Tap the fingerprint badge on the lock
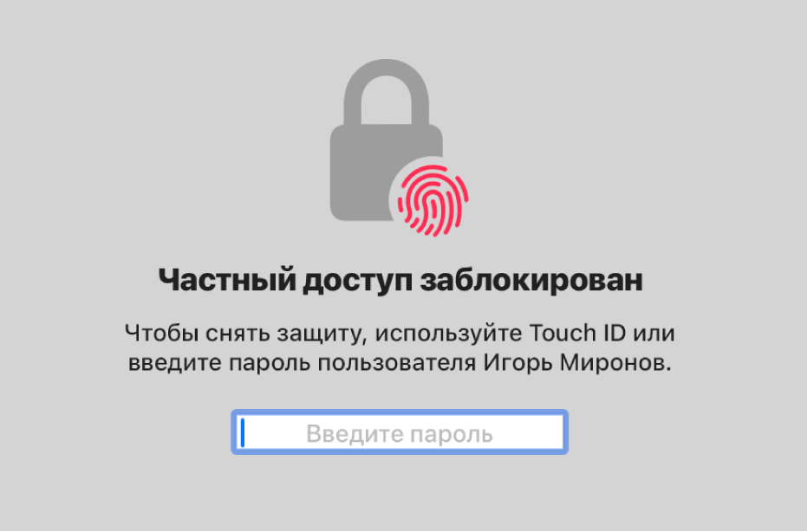Screen dimensions: 807x532 click(433, 200)
